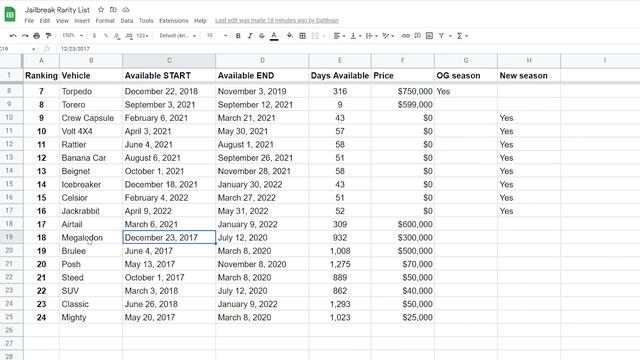Image resolution: width=640 pixels, height=360 pixels.
Task: Select the Torpedo cell
Action: (91, 91)
